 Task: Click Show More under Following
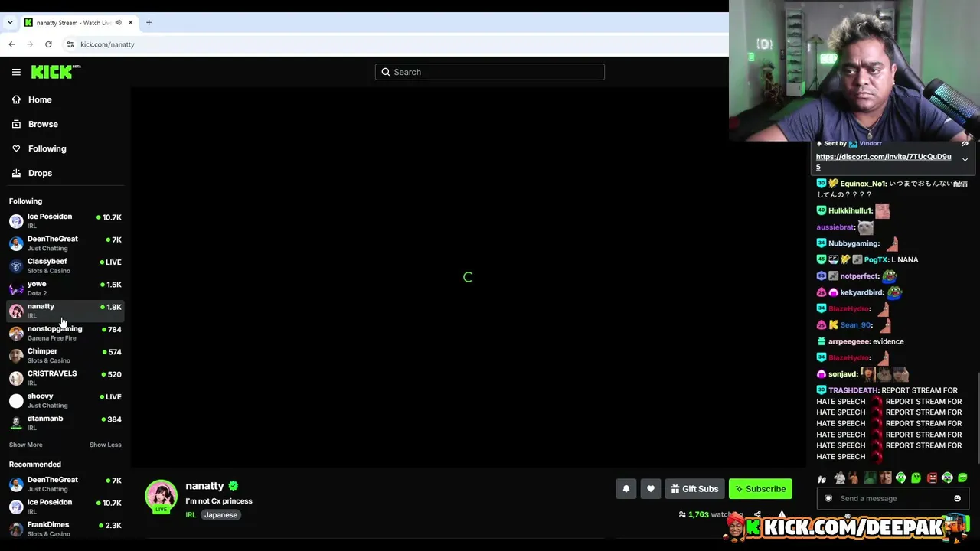point(26,445)
